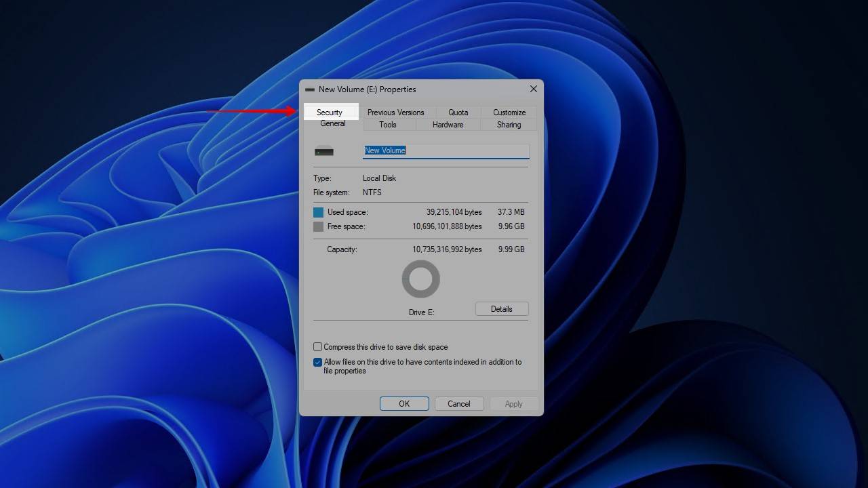
Task: Confirm with the OK button
Action: click(404, 404)
